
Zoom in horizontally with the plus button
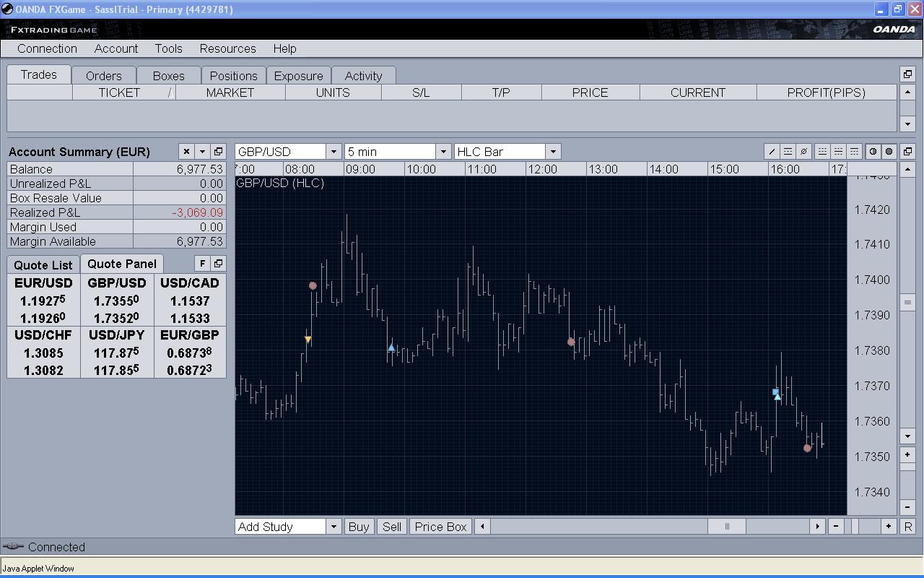[889, 527]
